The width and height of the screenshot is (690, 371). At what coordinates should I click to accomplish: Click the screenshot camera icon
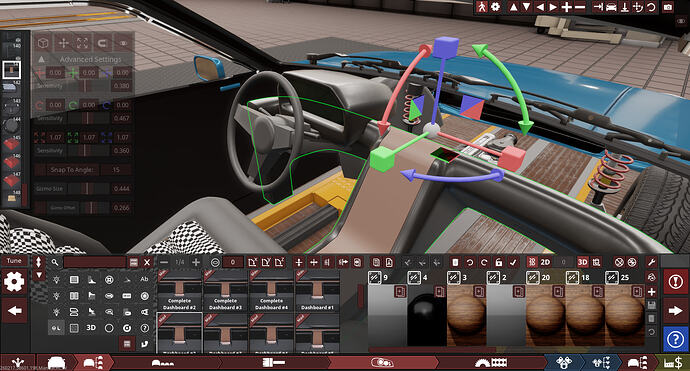point(668,7)
